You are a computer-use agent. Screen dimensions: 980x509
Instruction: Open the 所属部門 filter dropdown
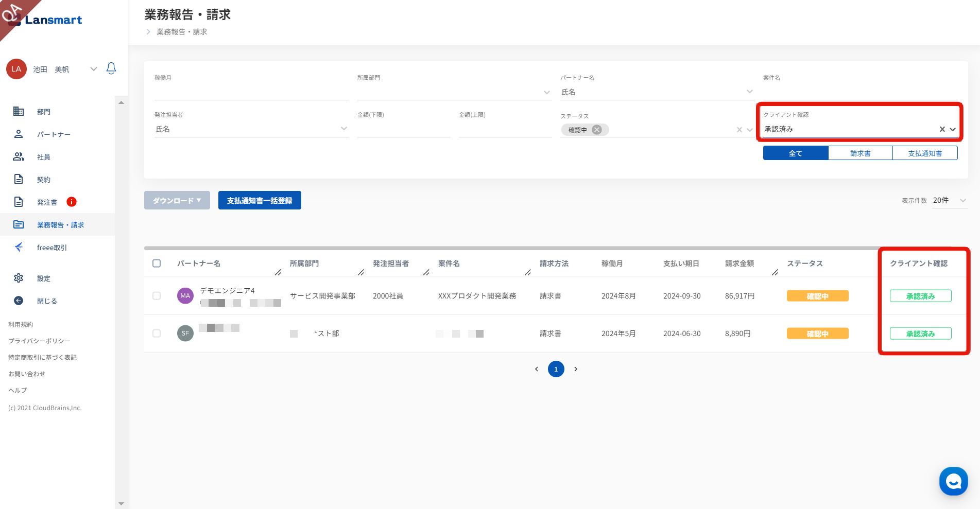pyautogui.click(x=454, y=92)
